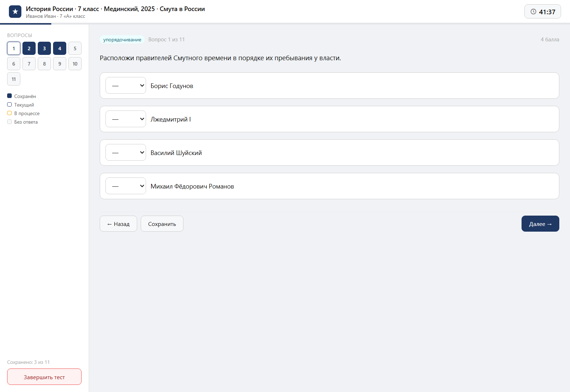
Task: Click the Без ответа legend marker
Action: click(10, 122)
